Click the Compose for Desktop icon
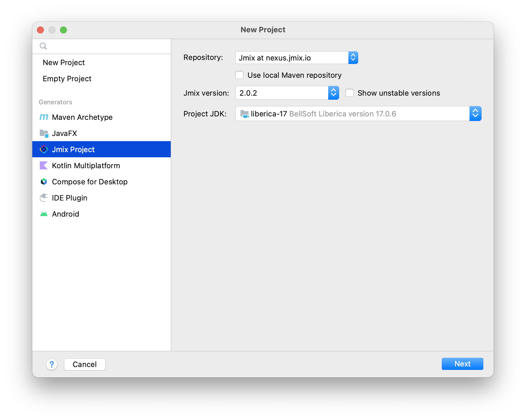Image resolution: width=526 pixels, height=420 pixels. point(44,181)
